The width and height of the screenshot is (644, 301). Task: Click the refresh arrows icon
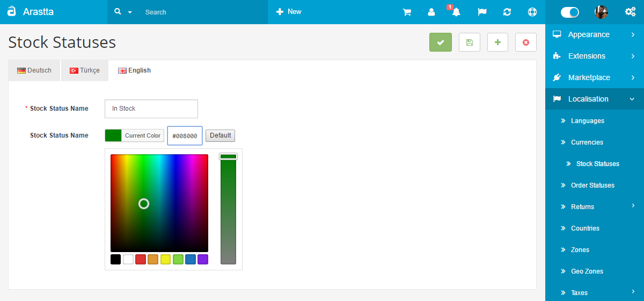tap(507, 12)
